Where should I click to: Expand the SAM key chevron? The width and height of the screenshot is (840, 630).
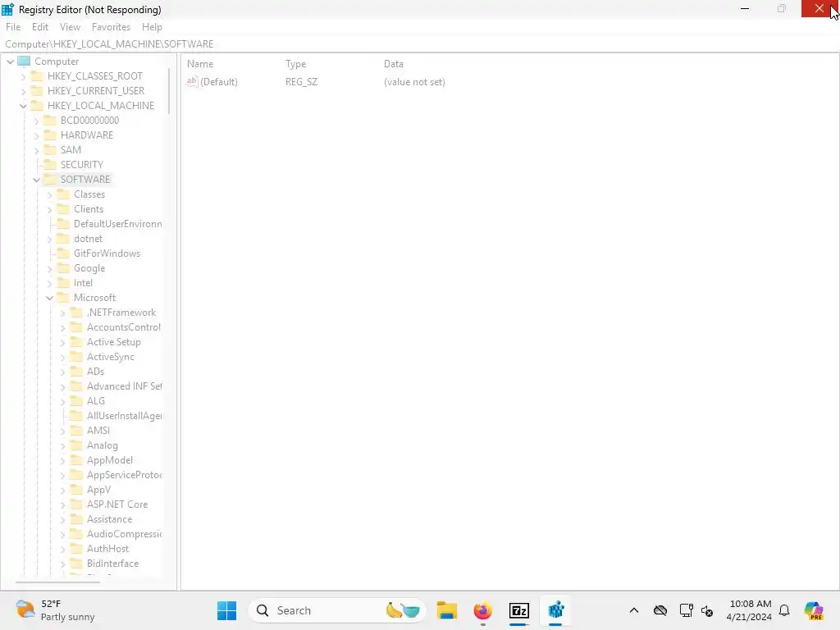pos(36,151)
